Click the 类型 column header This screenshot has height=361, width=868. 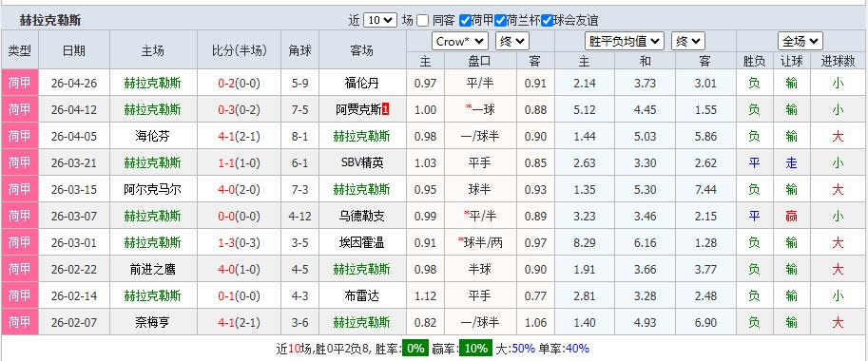[20, 51]
